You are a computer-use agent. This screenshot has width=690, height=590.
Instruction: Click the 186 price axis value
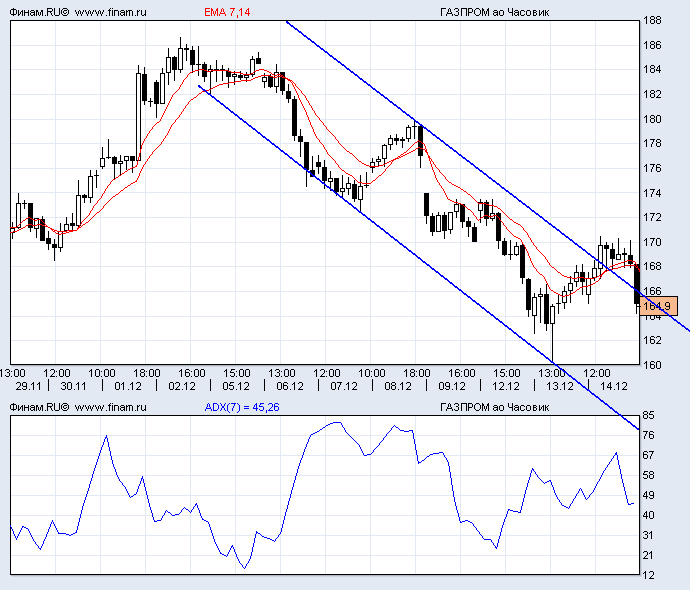pyautogui.click(x=652, y=45)
